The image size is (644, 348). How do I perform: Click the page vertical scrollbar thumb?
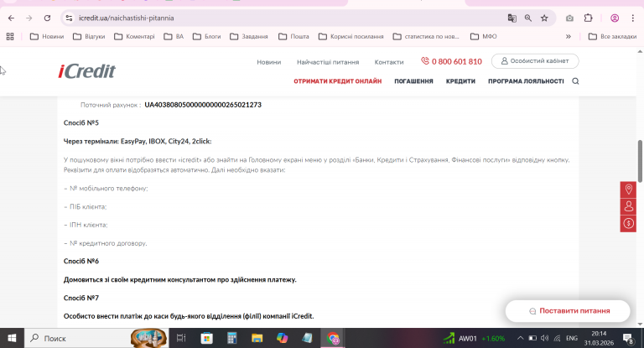pos(640,161)
